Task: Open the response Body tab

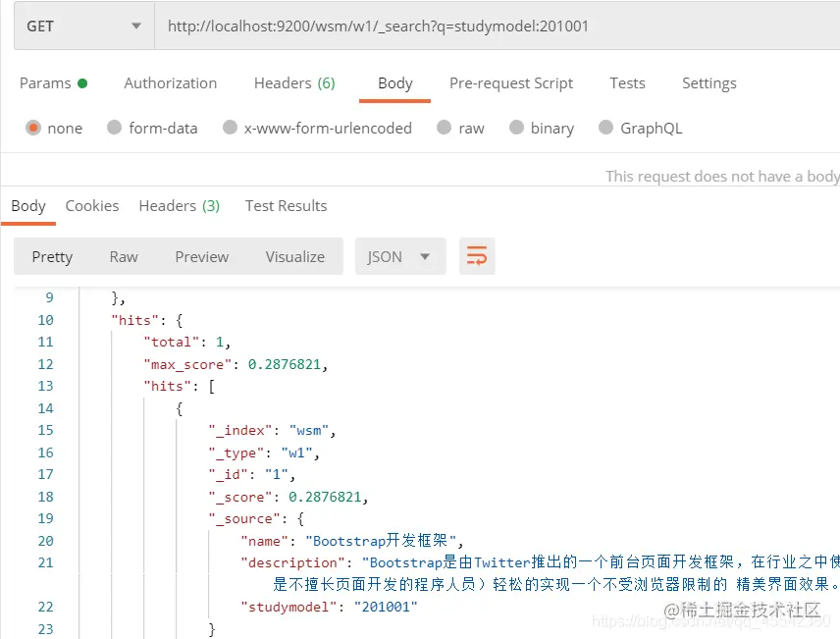Action: (x=28, y=206)
